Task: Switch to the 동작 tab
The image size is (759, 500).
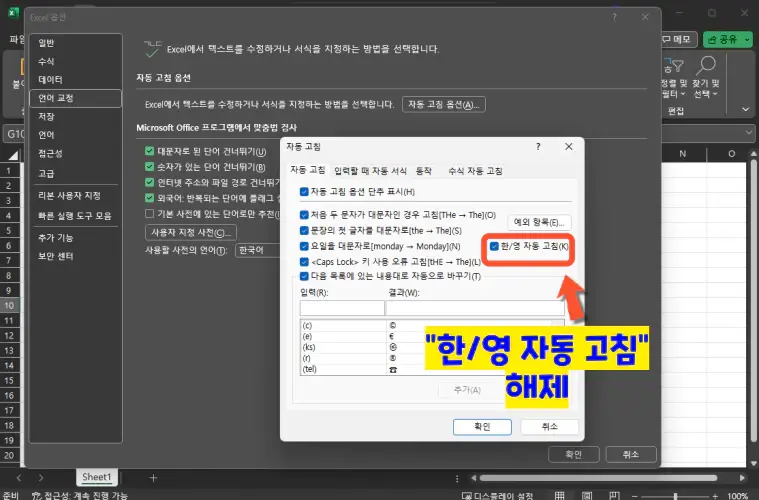Action: click(424, 171)
